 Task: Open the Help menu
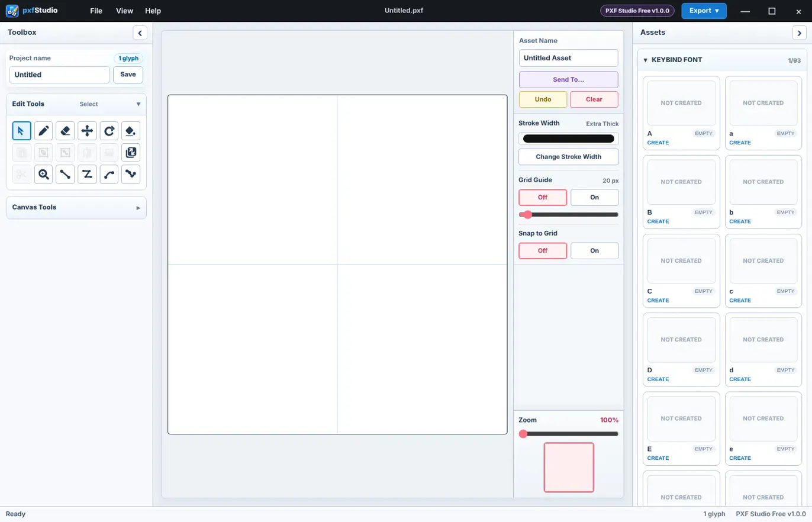click(x=153, y=11)
